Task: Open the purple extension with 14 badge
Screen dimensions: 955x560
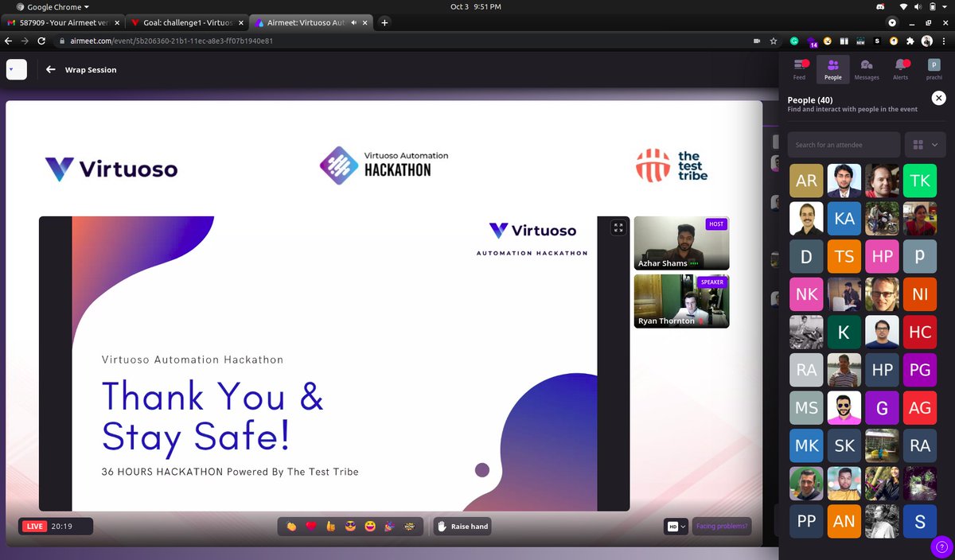Action: pyautogui.click(x=811, y=41)
